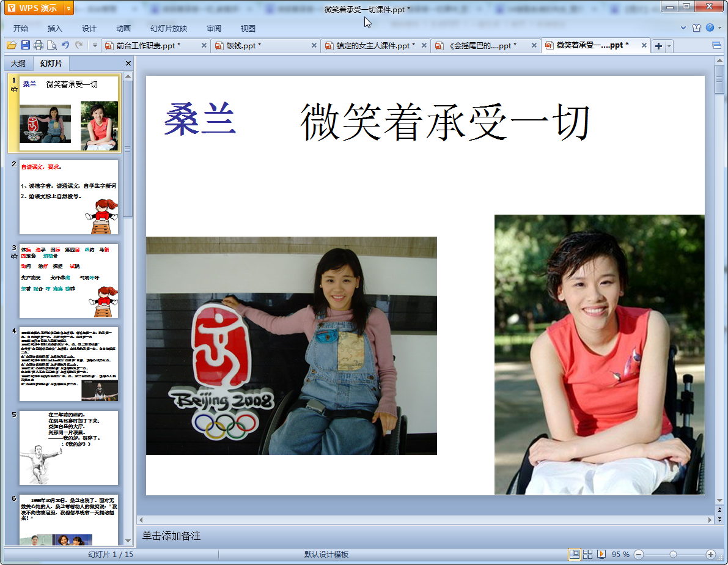Screen dimensions: 728x565
Task: Collapse the ribbon with the chevron icon
Action: pyautogui.click(x=683, y=28)
